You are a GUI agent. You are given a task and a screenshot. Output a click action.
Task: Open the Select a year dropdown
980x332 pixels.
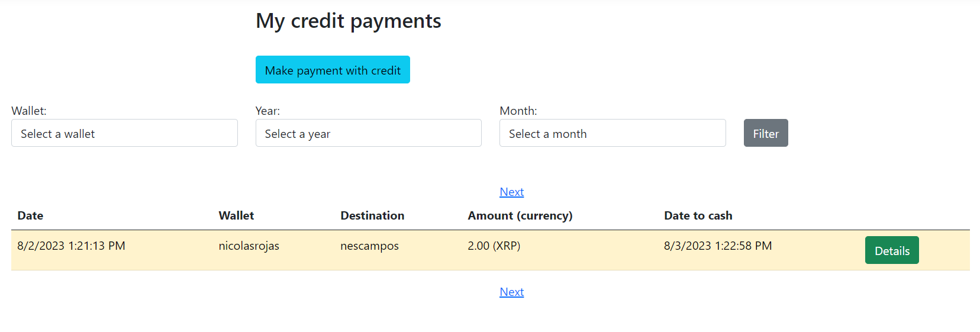click(x=369, y=133)
